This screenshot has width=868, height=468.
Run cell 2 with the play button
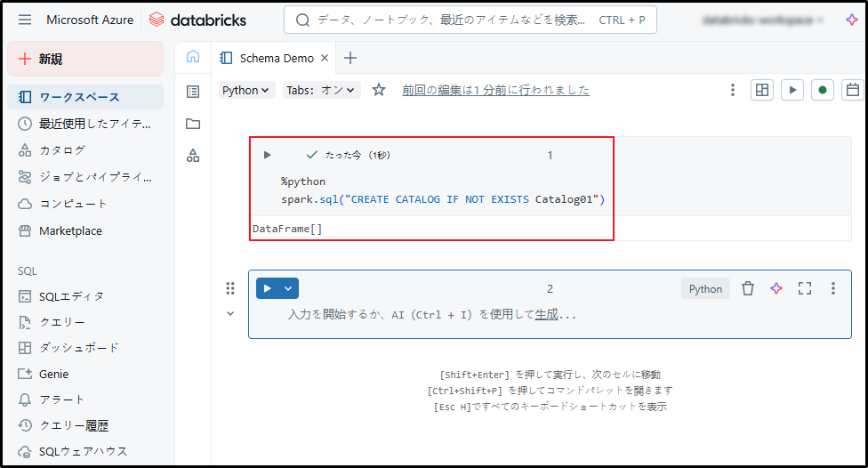(x=268, y=288)
